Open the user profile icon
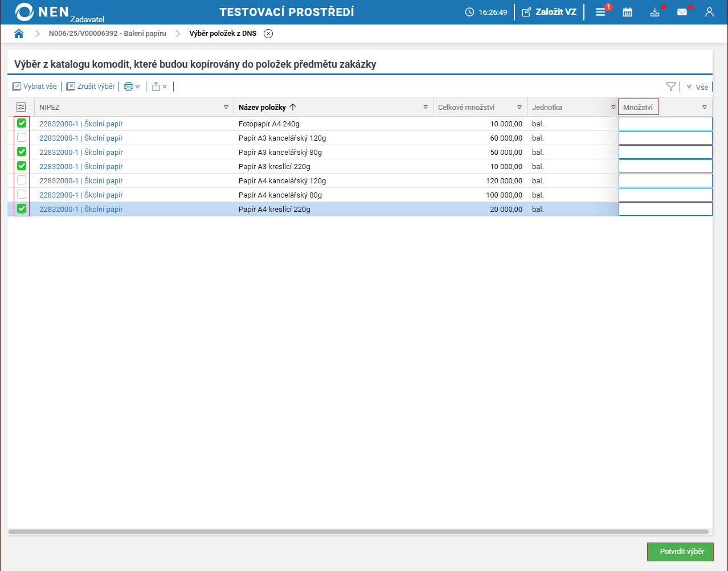 tap(709, 12)
